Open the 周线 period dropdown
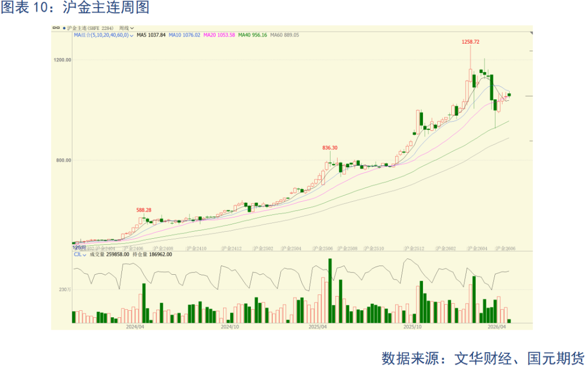 (x=127, y=28)
